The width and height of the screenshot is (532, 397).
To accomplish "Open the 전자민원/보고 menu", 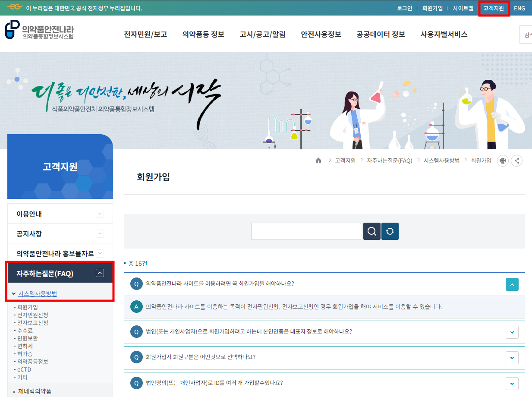I will 145,34.
